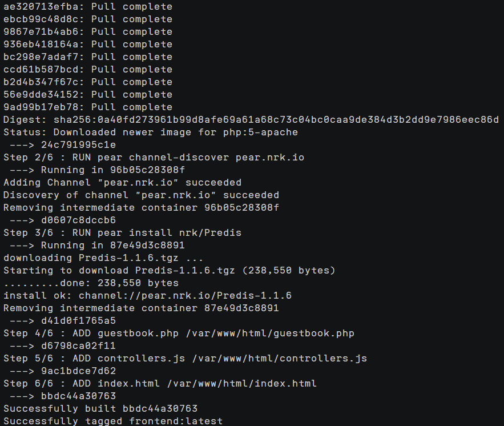Click the sha256 digest hash line
The image size is (504, 426).
point(251,119)
